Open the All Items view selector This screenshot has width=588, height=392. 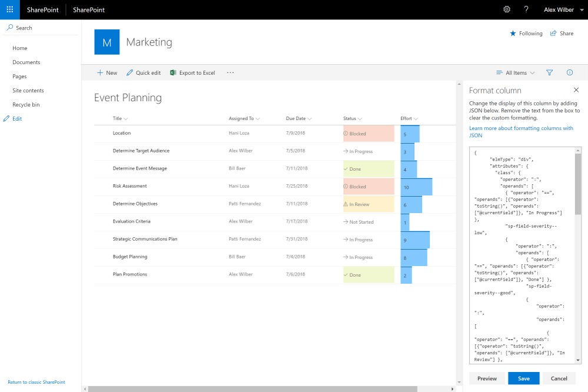[x=515, y=72]
